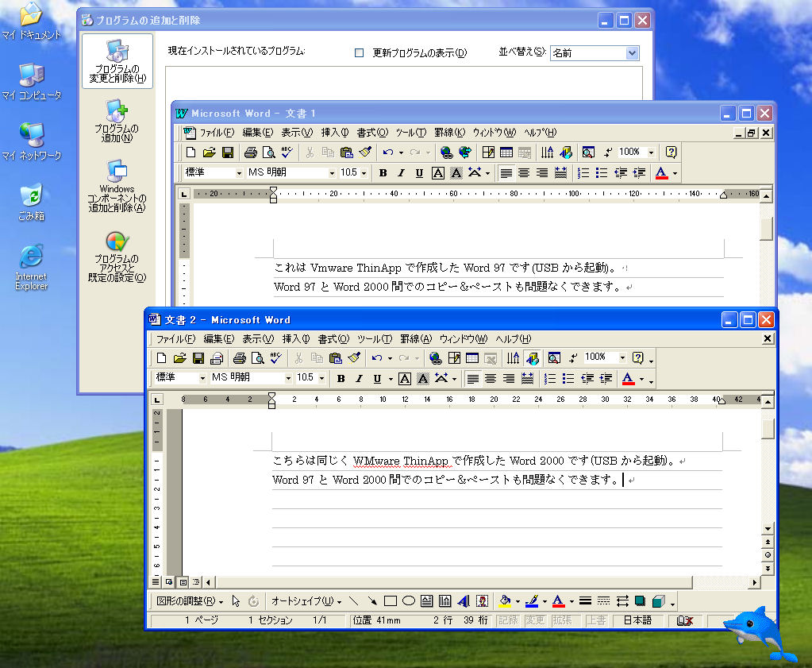
Task: Open ヘルプ menu in 文書 2 Word window
Action: point(514,339)
